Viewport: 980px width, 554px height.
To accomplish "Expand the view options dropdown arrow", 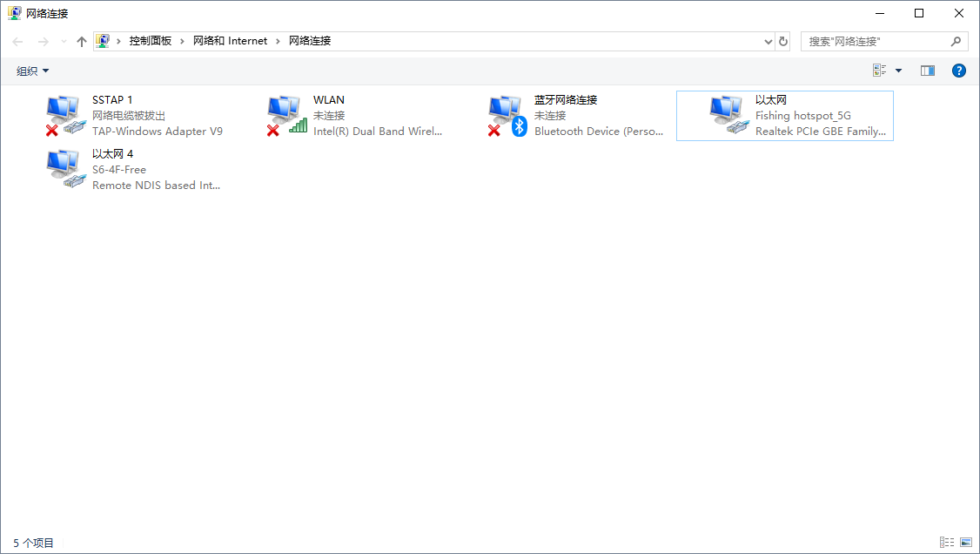I will (x=899, y=71).
